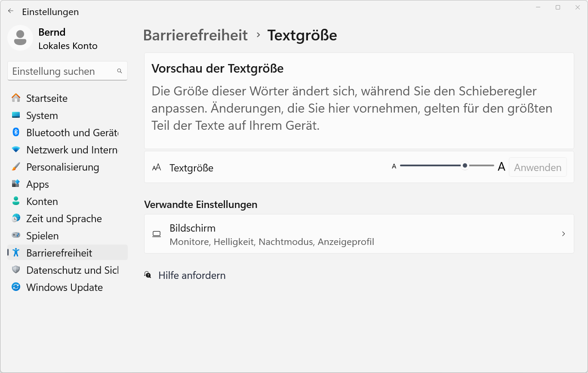588x373 pixels.
Task: Click the back arrow icon
Action: click(11, 12)
